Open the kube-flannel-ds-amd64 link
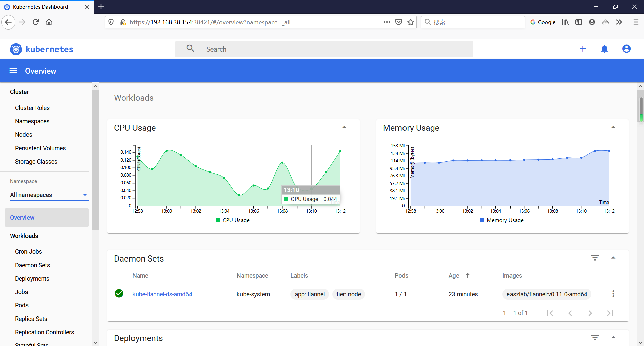644x346 pixels. pyautogui.click(x=162, y=294)
